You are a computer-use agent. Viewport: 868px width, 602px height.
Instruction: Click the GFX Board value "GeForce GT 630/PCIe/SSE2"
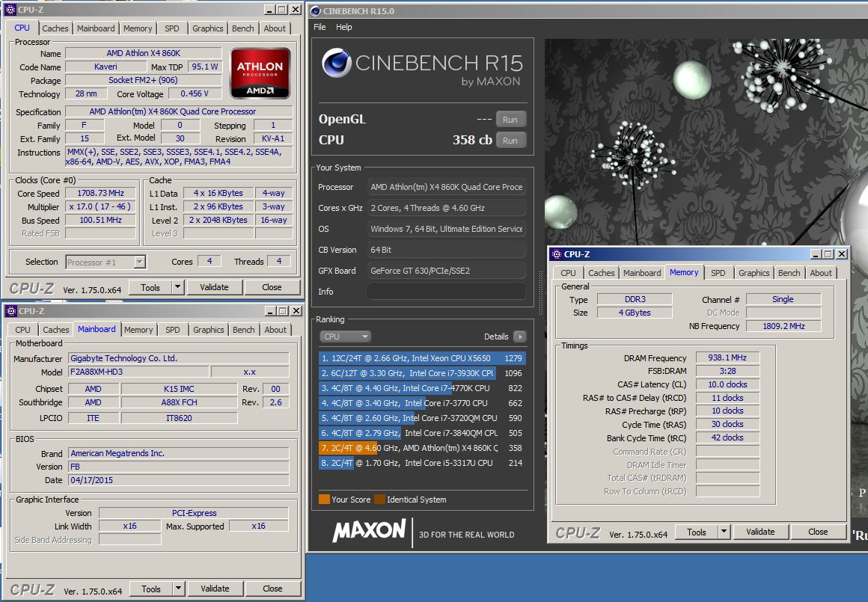coord(446,271)
